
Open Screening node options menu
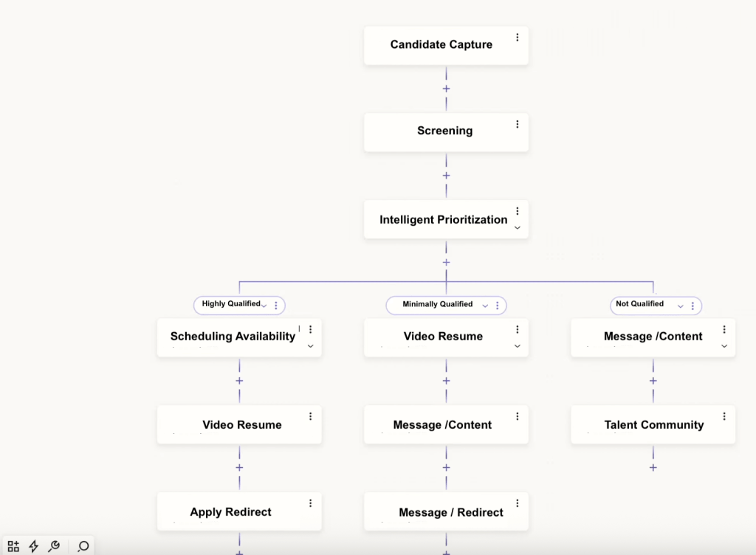pyautogui.click(x=517, y=124)
